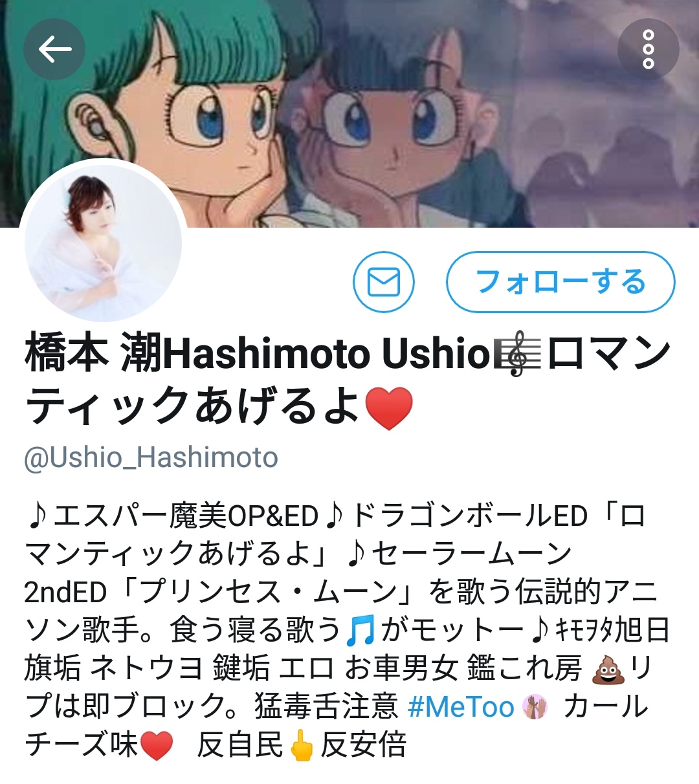Click the display name 橋本 潮Hashimoto Ushio
Viewport: 699px width, 784px height.
(x=258, y=354)
